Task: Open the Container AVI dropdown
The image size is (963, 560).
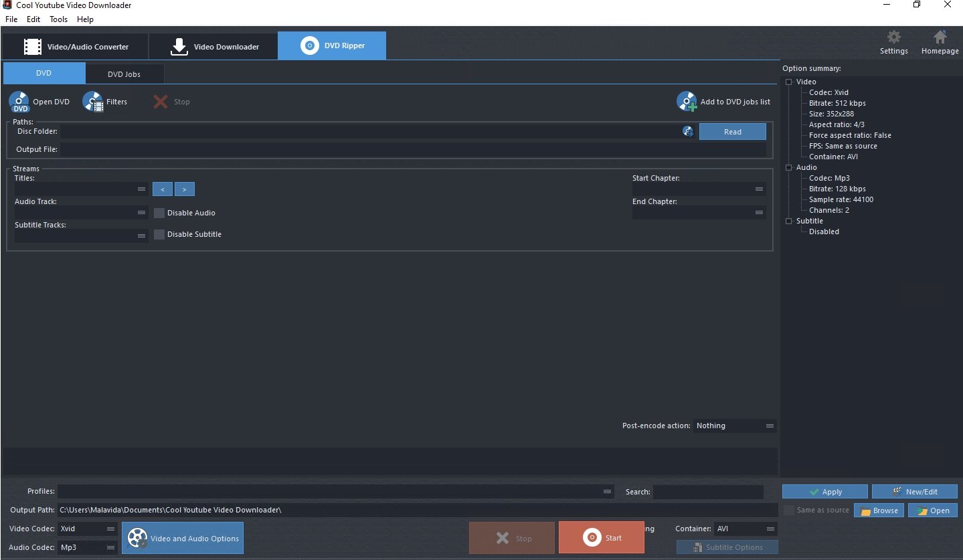Action: (746, 529)
